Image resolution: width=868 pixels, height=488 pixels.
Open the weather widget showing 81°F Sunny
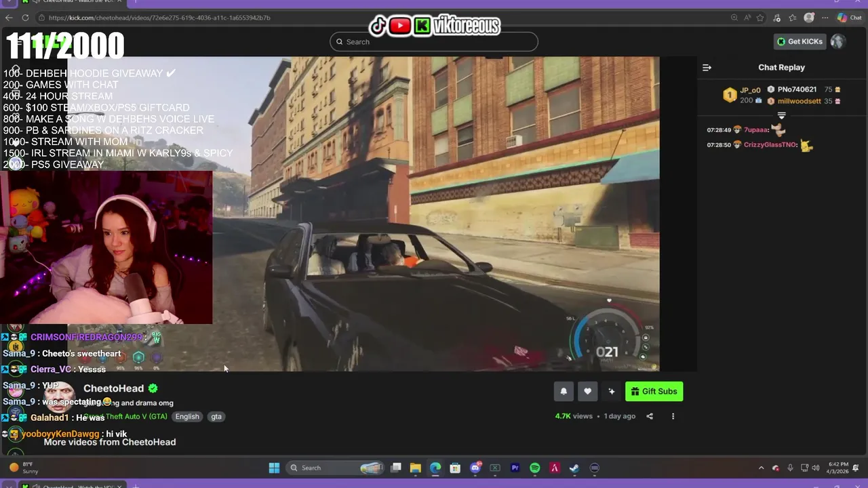(24, 468)
